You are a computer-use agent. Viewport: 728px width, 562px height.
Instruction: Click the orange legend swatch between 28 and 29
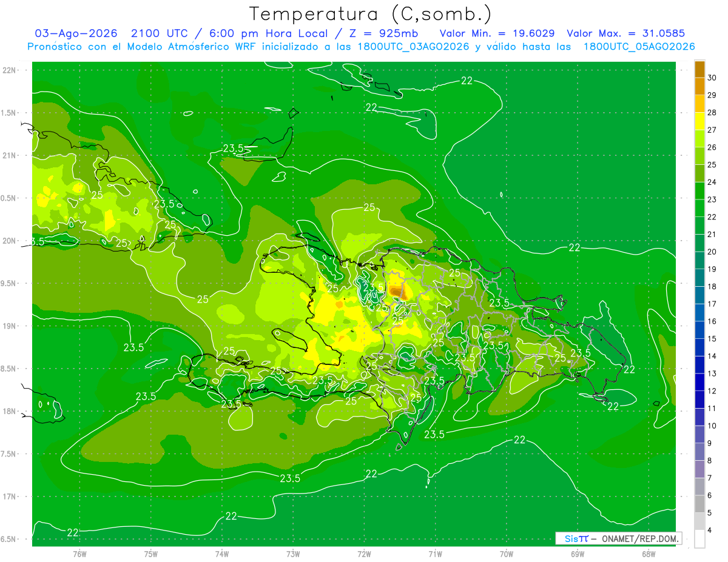(x=699, y=104)
